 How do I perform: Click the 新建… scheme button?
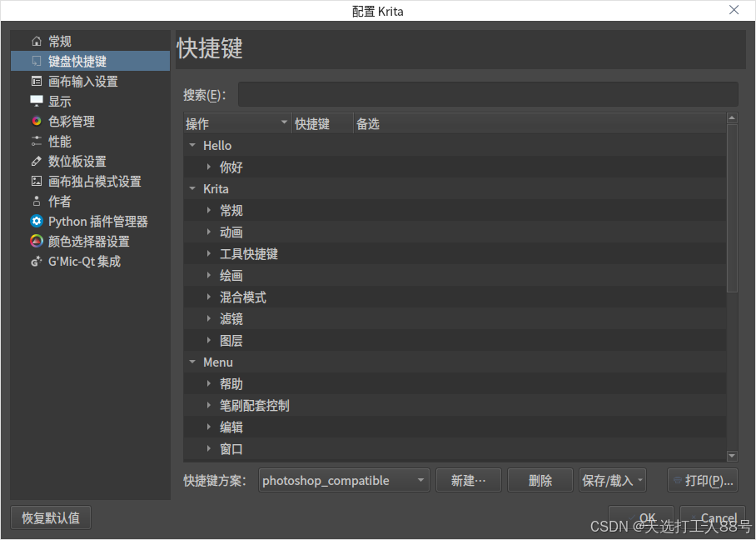coord(469,480)
